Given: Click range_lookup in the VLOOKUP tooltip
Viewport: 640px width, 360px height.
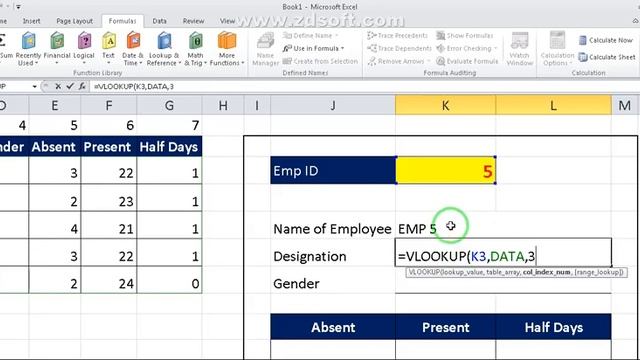Looking at the screenshot, I should click(x=598, y=272).
